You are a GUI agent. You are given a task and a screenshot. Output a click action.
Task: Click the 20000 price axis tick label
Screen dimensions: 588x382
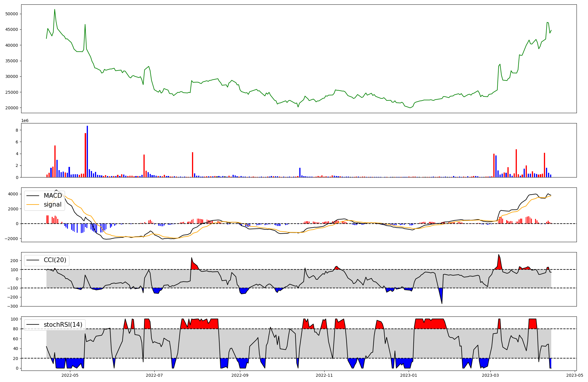pyautogui.click(x=12, y=108)
